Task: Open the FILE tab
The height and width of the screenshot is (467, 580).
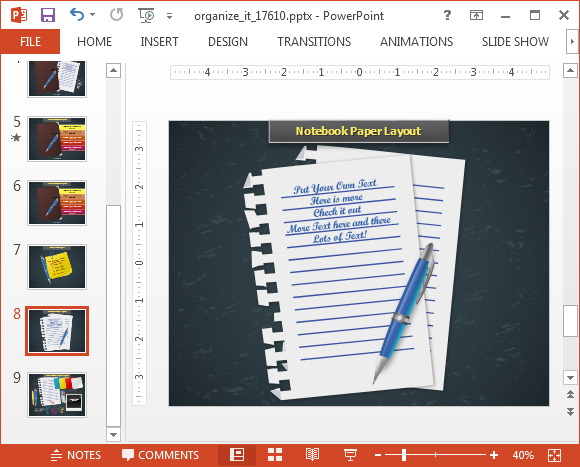Action: click(30, 41)
